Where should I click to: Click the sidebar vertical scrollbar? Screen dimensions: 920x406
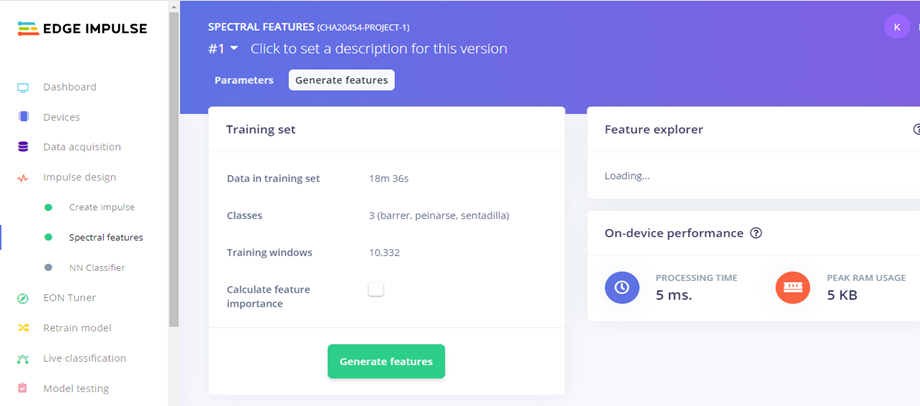point(174,170)
